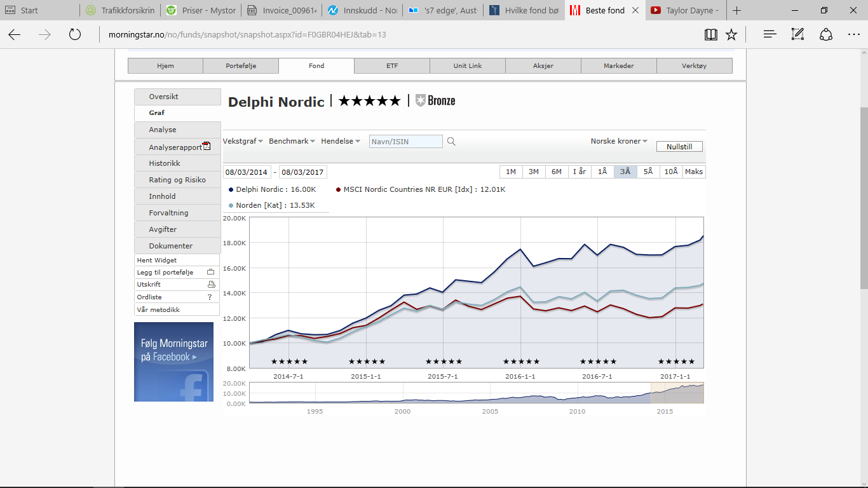Select the 5Å time range
This screenshot has height=488, width=868.
(648, 172)
